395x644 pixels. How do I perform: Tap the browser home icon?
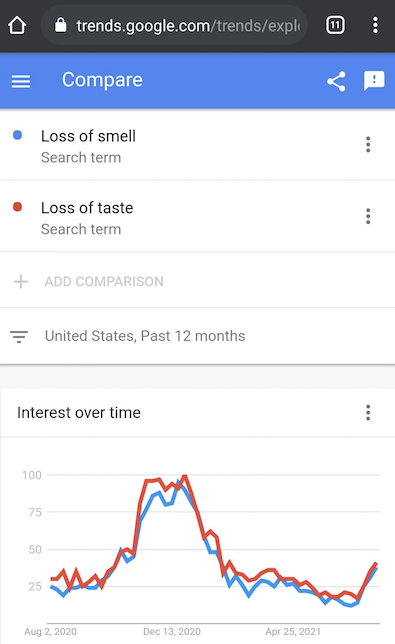pos(17,25)
